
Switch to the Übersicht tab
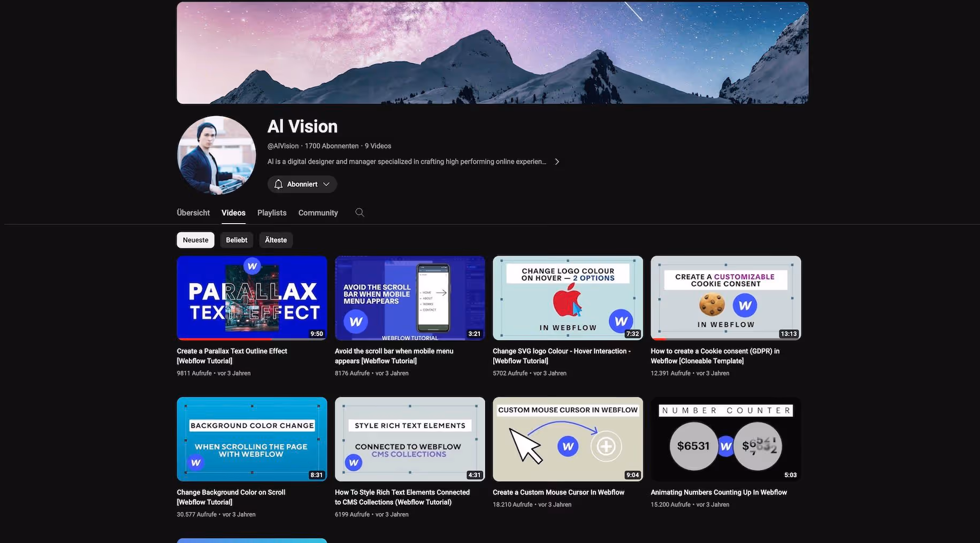click(x=193, y=212)
